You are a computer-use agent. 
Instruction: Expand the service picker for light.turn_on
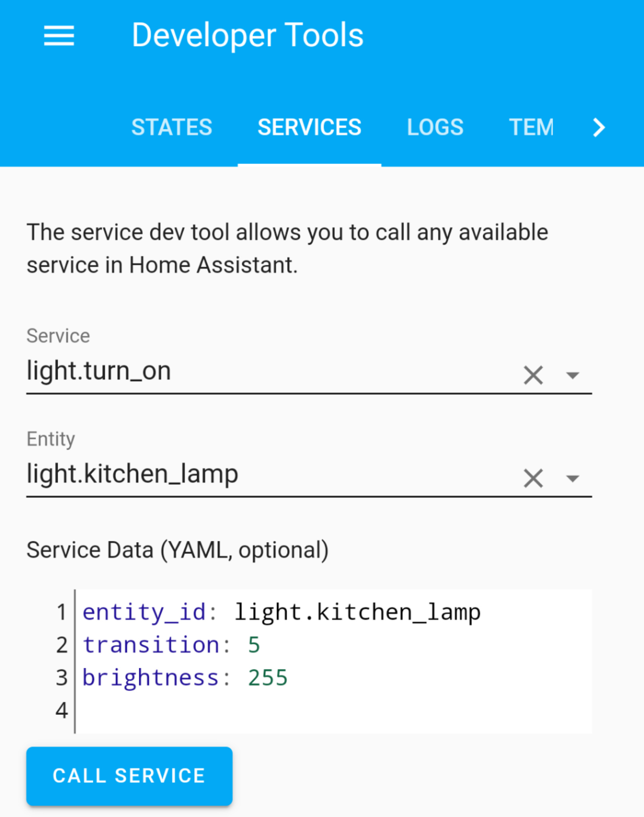[x=572, y=375]
